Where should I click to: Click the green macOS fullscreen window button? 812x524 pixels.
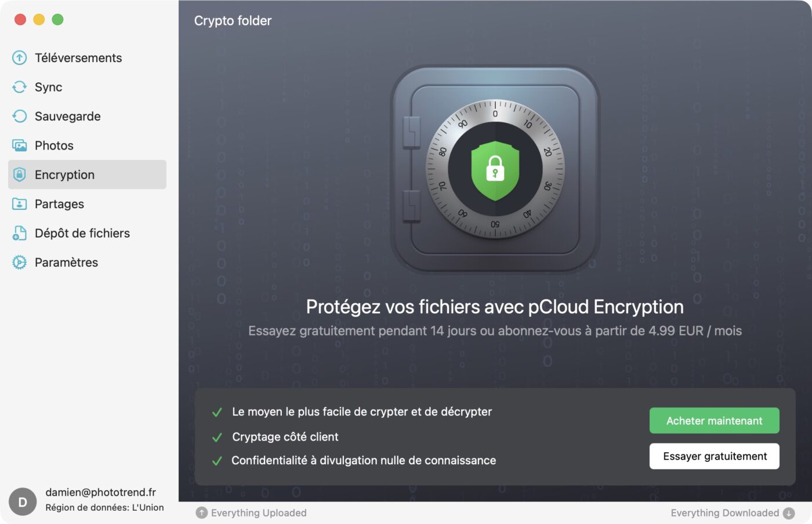pos(57,20)
